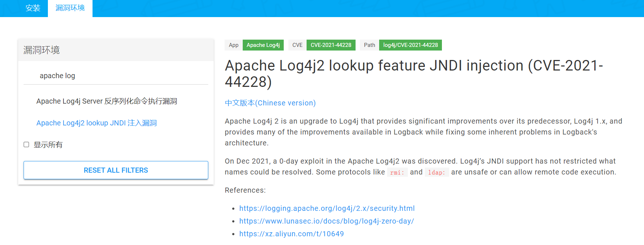The width and height of the screenshot is (644, 245).
Task: Click the 'ldap:' inline code snippet
Action: 437,172
